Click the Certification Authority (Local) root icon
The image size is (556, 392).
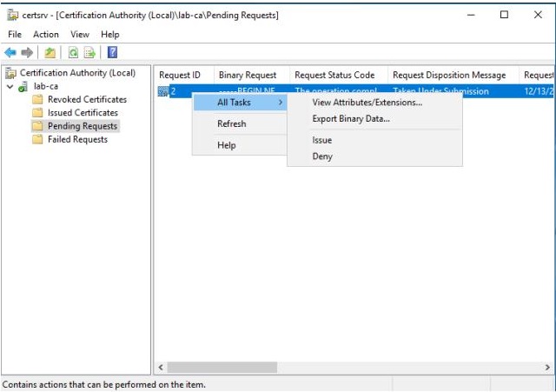coord(11,74)
